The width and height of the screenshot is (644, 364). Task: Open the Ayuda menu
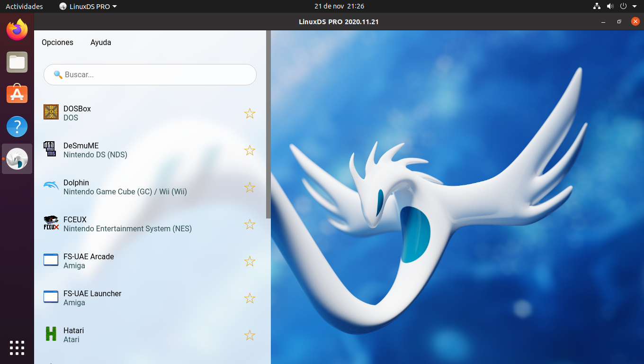[101, 42]
